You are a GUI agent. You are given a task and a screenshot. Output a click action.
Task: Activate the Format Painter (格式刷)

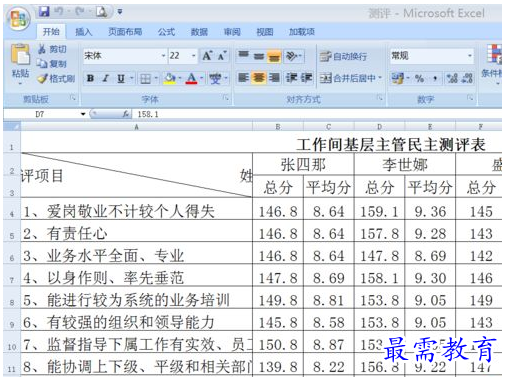pos(56,78)
